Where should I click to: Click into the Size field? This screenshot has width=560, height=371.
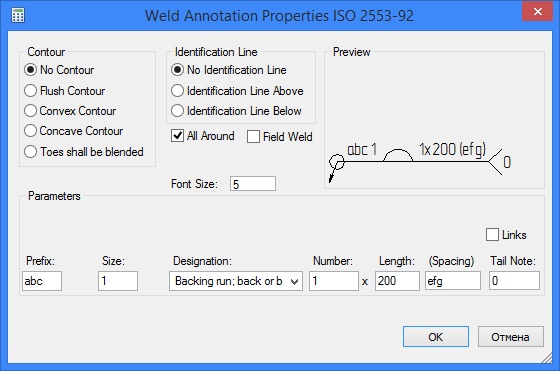click(118, 281)
